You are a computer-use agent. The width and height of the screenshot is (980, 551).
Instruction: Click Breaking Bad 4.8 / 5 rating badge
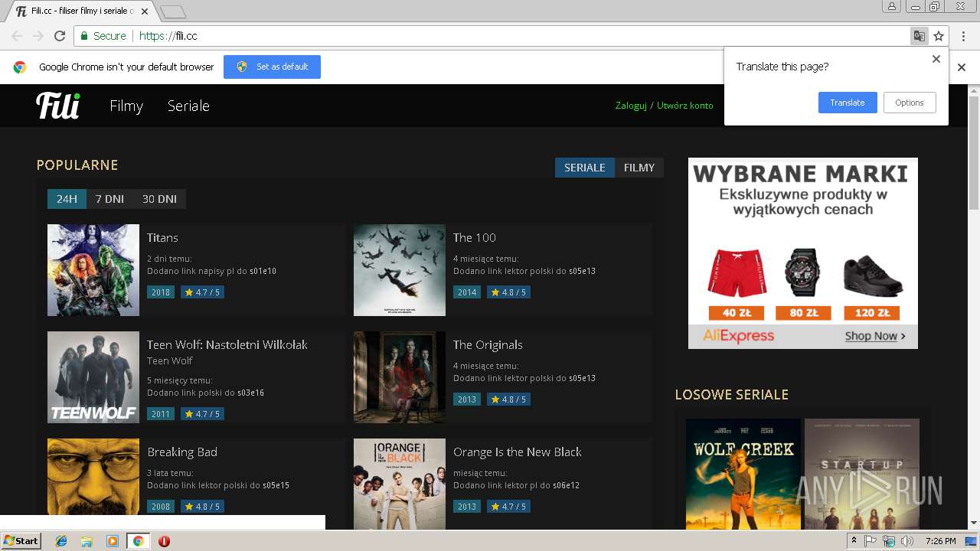(202, 507)
